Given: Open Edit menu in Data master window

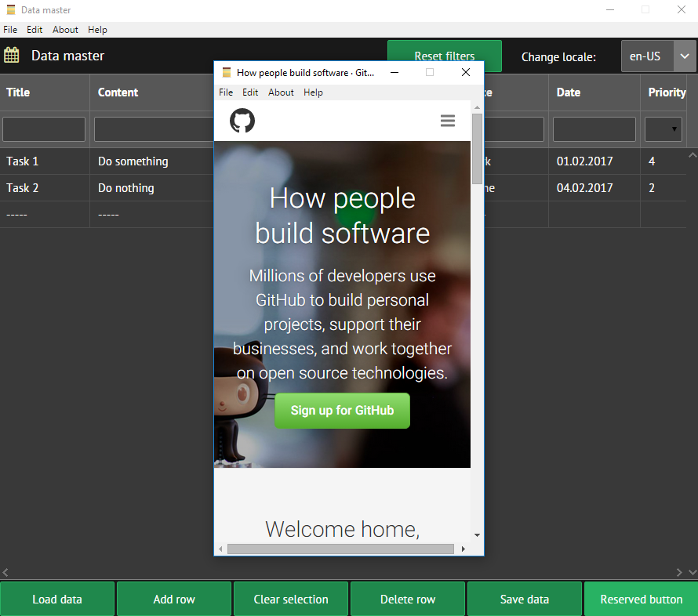Looking at the screenshot, I should click(35, 30).
